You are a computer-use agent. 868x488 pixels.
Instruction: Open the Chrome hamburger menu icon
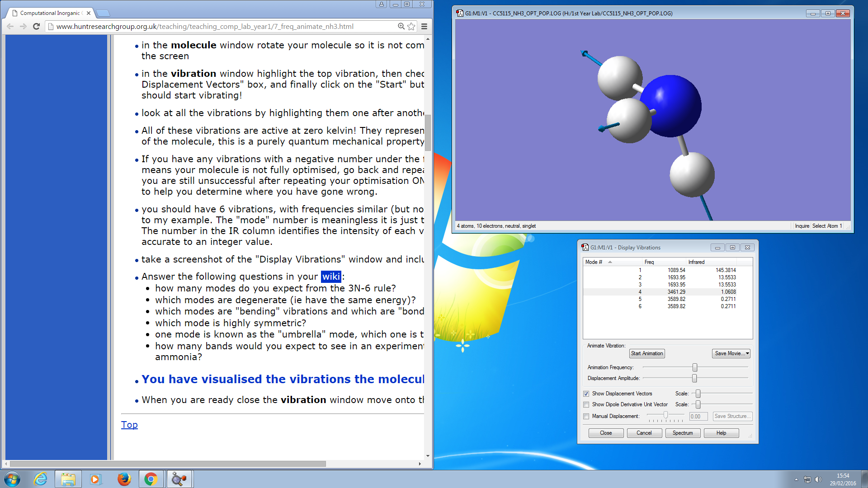point(424,26)
